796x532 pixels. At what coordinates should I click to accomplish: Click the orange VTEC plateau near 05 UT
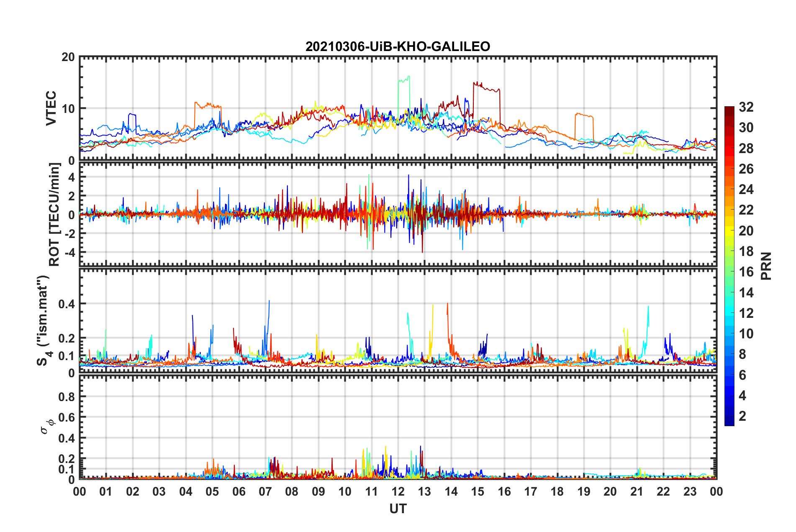208,105
